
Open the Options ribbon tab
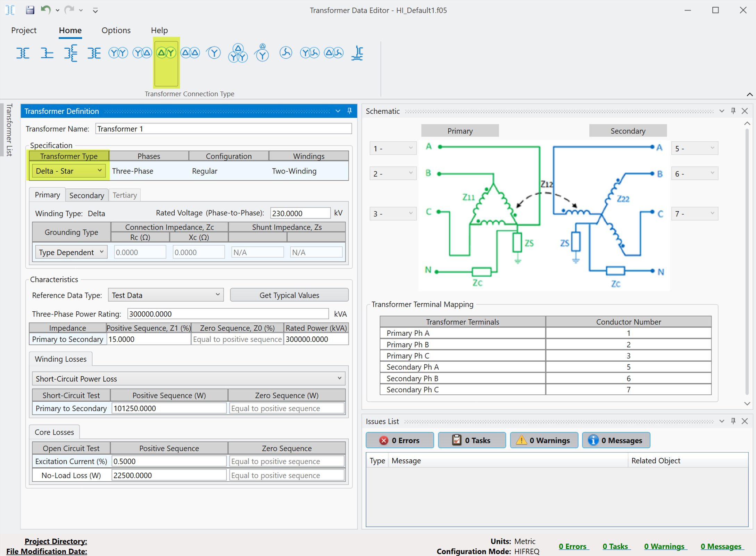click(116, 30)
